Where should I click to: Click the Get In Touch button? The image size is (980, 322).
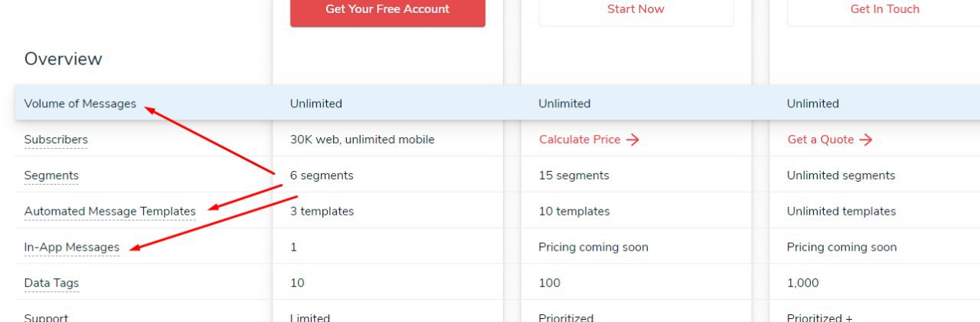coord(884,11)
